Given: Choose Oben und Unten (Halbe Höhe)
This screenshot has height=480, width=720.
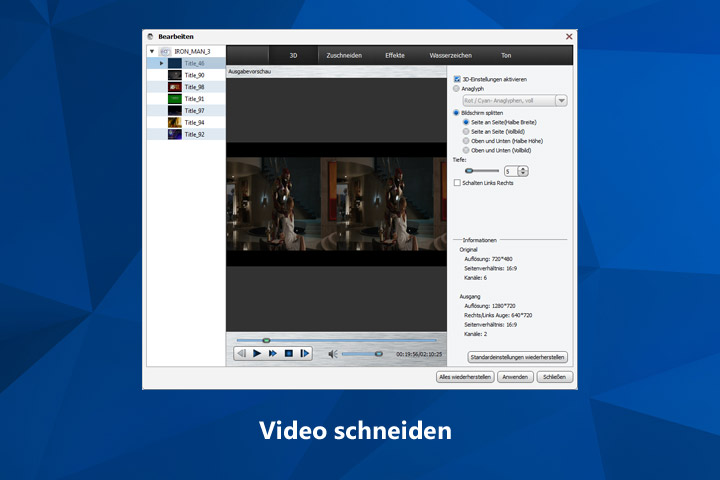Looking at the screenshot, I should pyautogui.click(x=466, y=141).
